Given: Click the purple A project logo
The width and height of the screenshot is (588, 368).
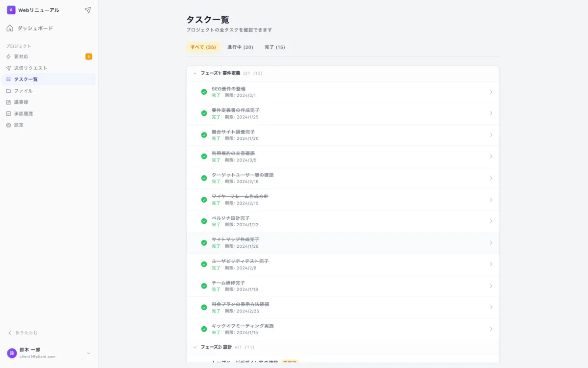Looking at the screenshot, I should click(x=11, y=10).
